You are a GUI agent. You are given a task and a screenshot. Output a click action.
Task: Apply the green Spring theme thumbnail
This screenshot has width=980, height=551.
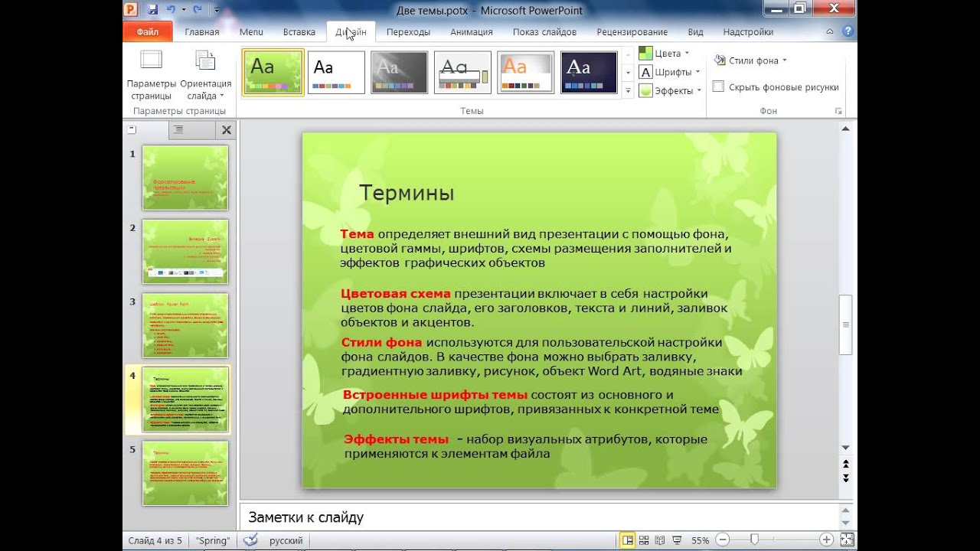click(x=273, y=72)
